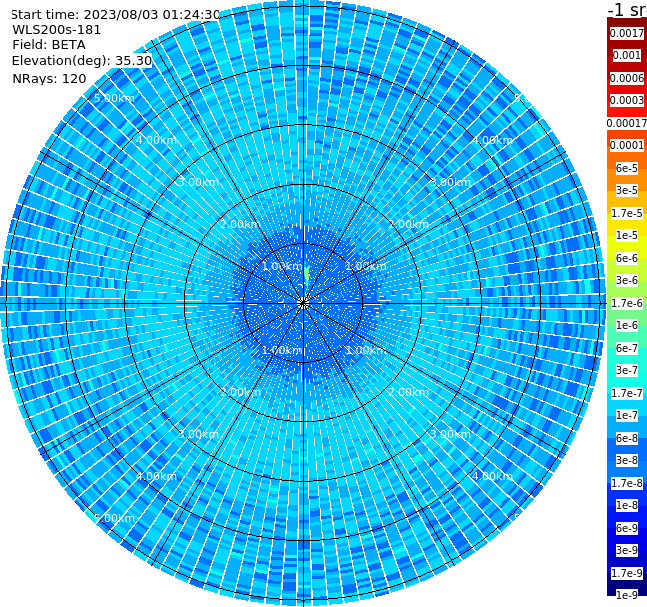The height and width of the screenshot is (607, 647).
Task: Select the 1e-6 colorbar label
Action: click(627, 325)
